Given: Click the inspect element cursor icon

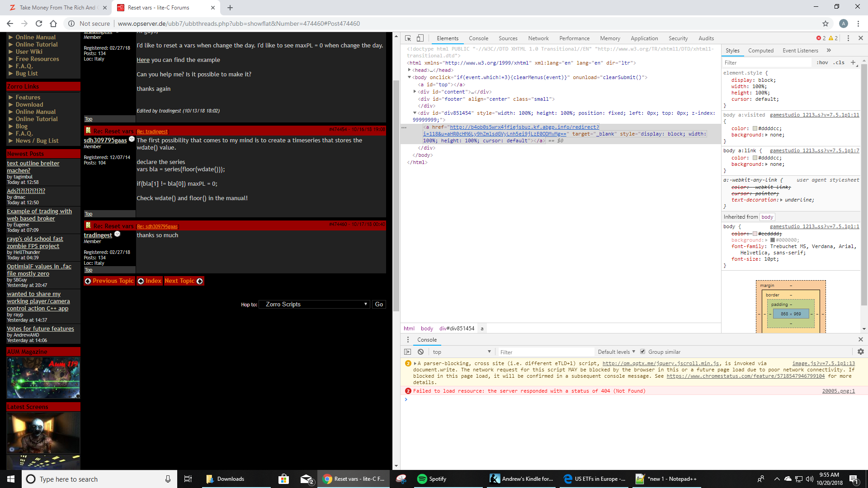Looking at the screenshot, I should click(x=408, y=38).
